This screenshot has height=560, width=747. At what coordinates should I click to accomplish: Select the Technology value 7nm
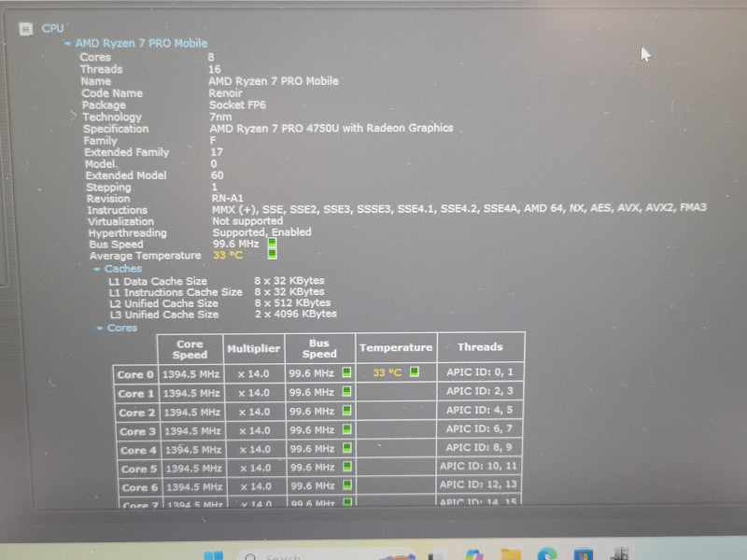coord(220,117)
